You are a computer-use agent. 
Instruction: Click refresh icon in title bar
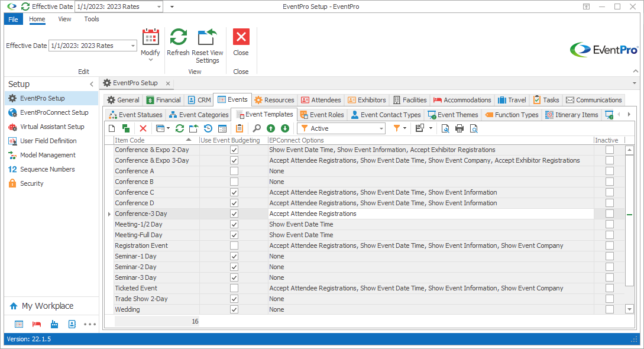click(x=25, y=7)
